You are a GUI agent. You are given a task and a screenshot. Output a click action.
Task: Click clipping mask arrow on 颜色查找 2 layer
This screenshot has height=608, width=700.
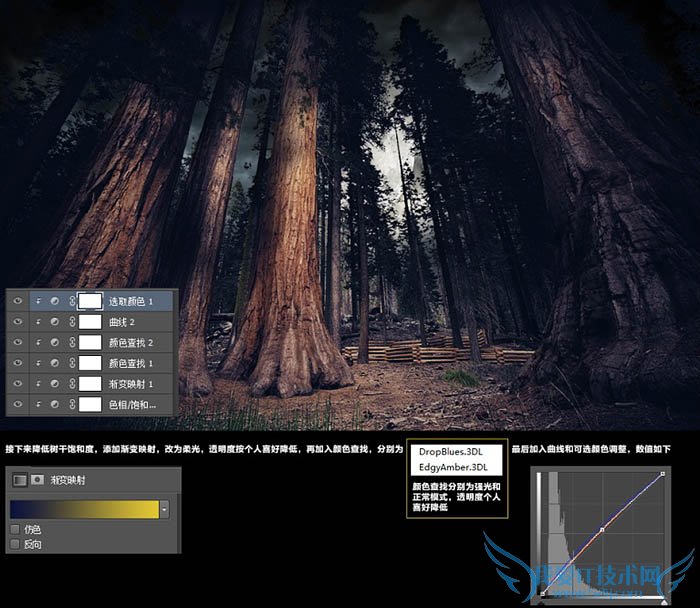tap(38, 342)
